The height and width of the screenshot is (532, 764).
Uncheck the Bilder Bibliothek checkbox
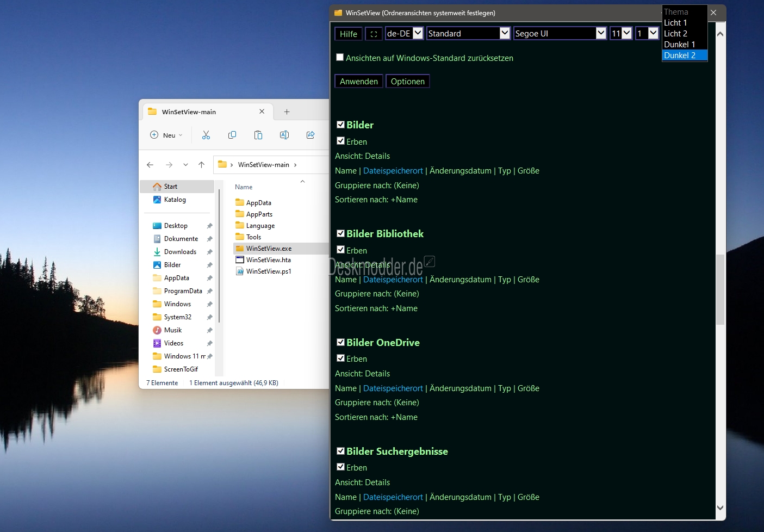point(340,233)
